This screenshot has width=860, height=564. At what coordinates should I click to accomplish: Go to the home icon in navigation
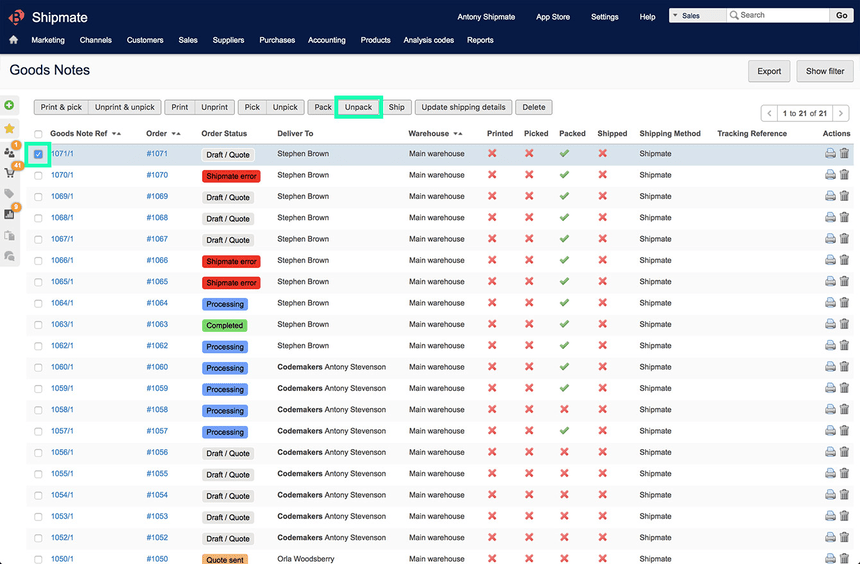point(13,40)
